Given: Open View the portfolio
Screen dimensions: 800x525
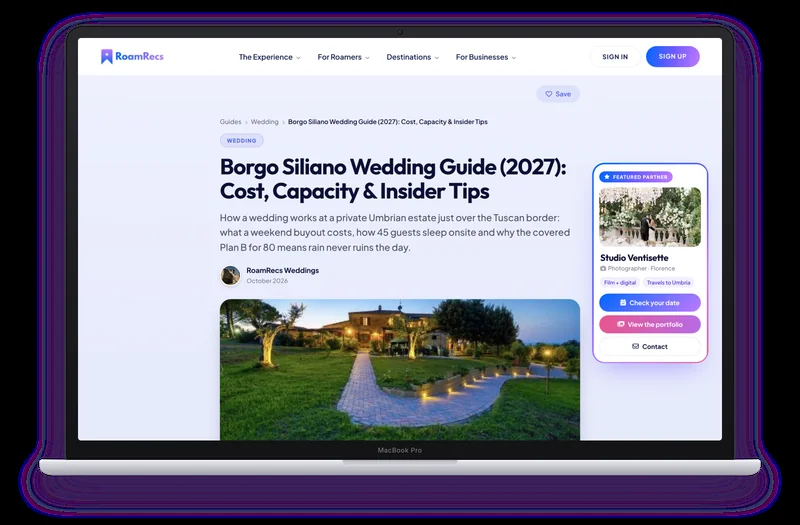Looking at the screenshot, I should pyautogui.click(x=649, y=324).
